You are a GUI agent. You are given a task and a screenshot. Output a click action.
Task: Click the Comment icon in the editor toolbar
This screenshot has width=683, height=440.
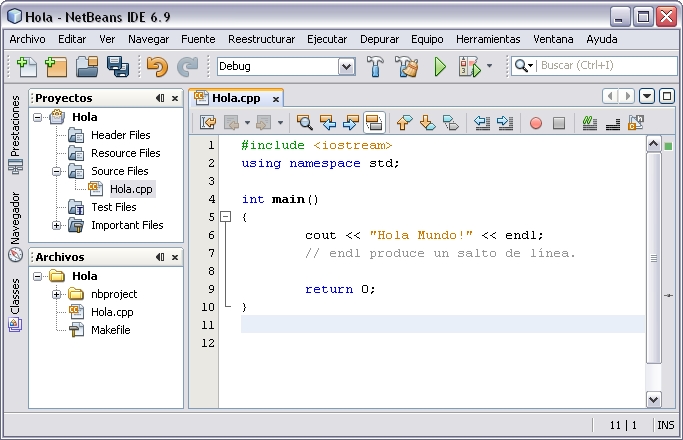click(589, 122)
